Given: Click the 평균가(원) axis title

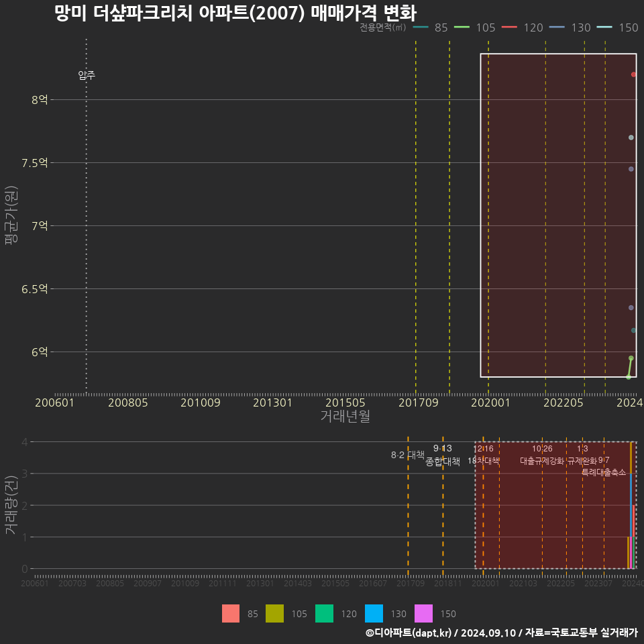Looking at the screenshot, I should coord(11,215).
